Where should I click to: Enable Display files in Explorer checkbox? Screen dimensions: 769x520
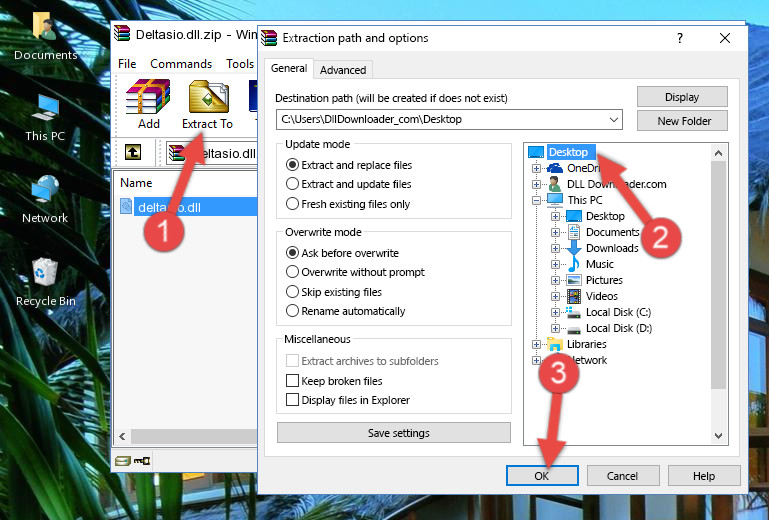point(292,400)
